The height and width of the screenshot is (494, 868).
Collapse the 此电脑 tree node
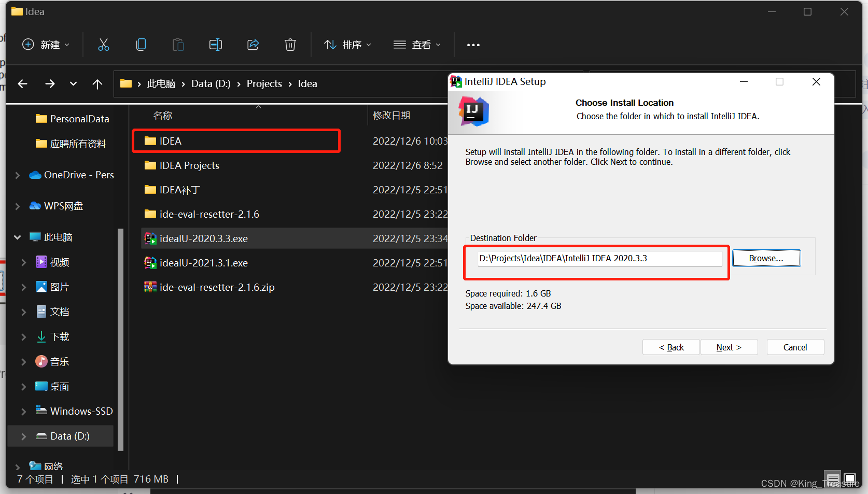[x=18, y=237]
